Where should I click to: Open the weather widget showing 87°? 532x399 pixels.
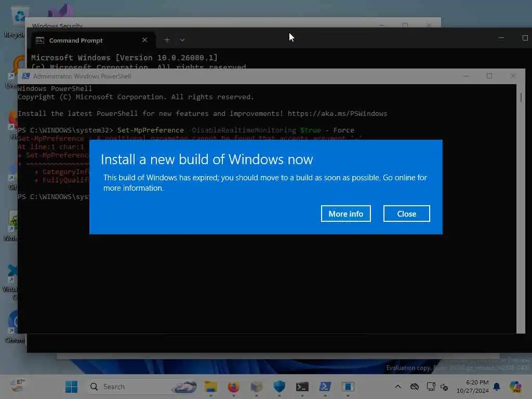click(x=17, y=386)
